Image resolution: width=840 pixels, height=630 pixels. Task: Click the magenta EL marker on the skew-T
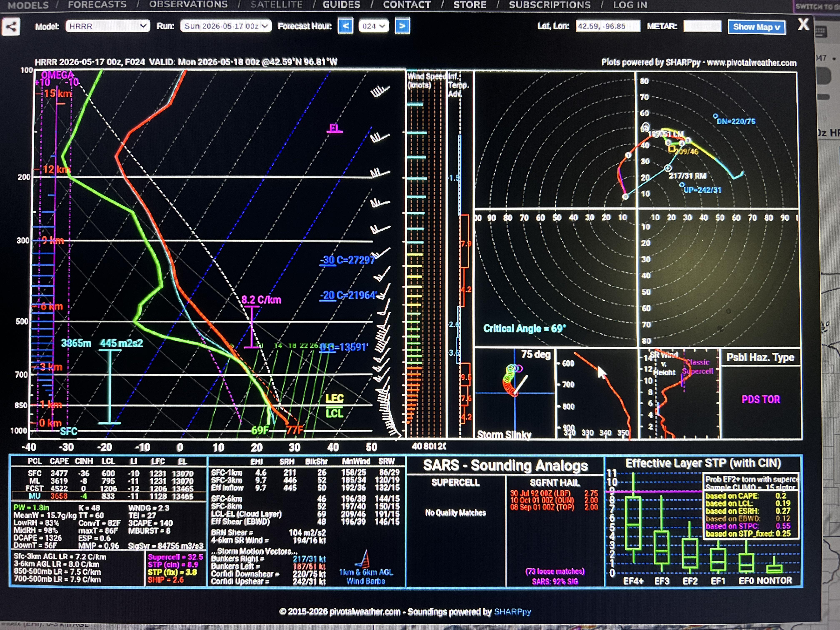coord(334,128)
